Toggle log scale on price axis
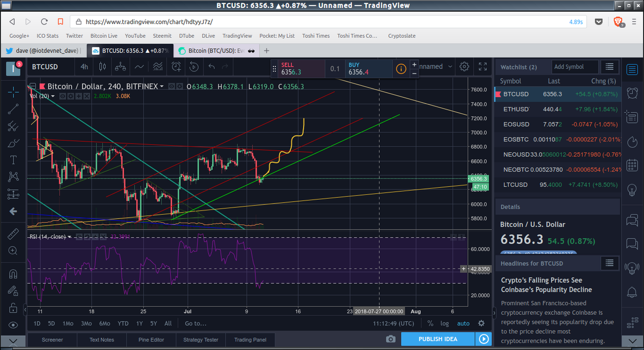 coord(445,323)
